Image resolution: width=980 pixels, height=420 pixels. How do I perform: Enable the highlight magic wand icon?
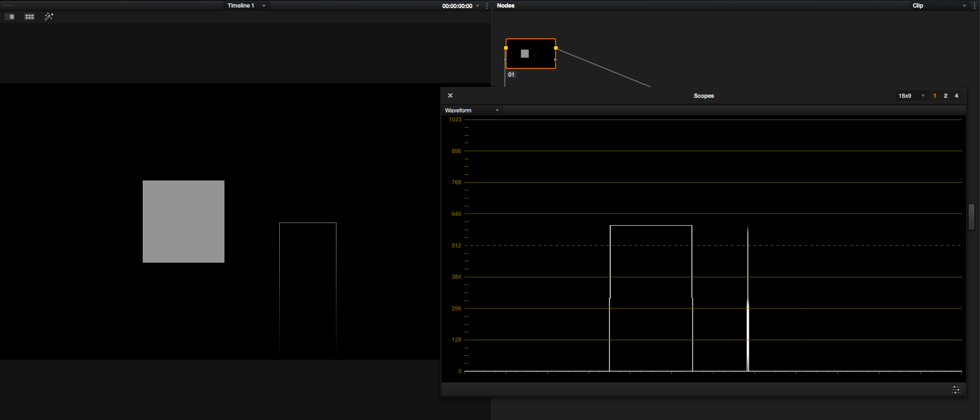pyautogui.click(x=49, y=17)
